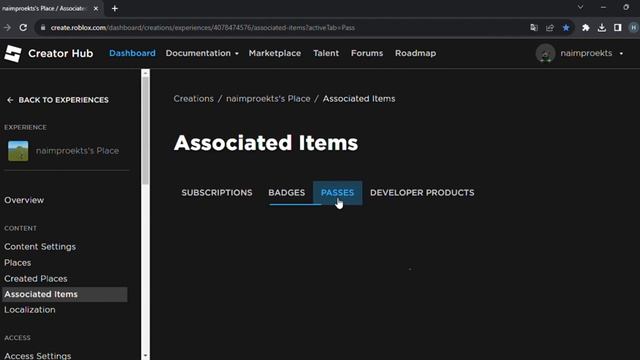Expand the naimproekts account dropdown arrow
The image size is (640, 360).
click(x=621, y=53)
